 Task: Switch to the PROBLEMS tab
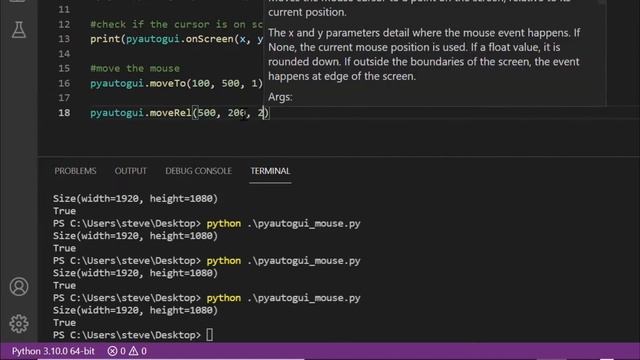coord(75,171)
